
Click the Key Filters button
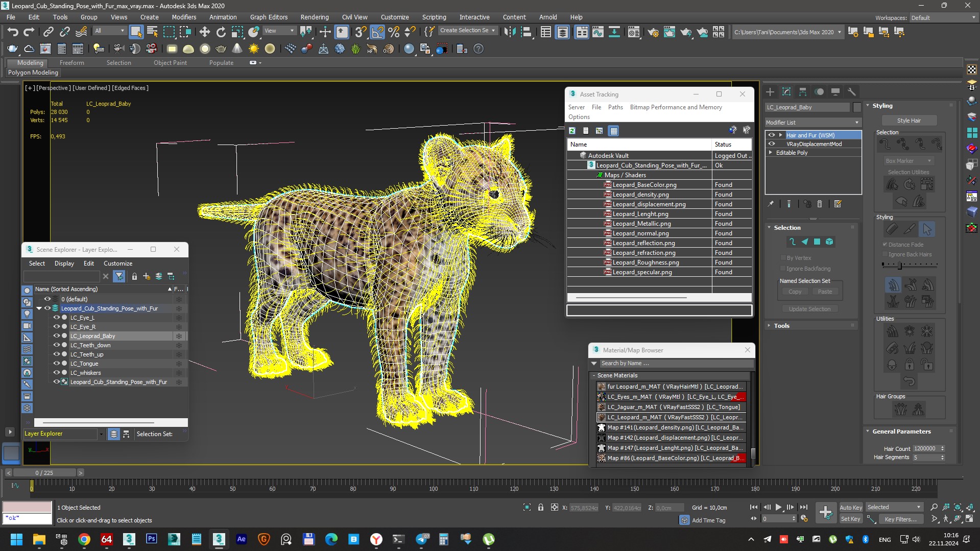click(x=900, y=519)
